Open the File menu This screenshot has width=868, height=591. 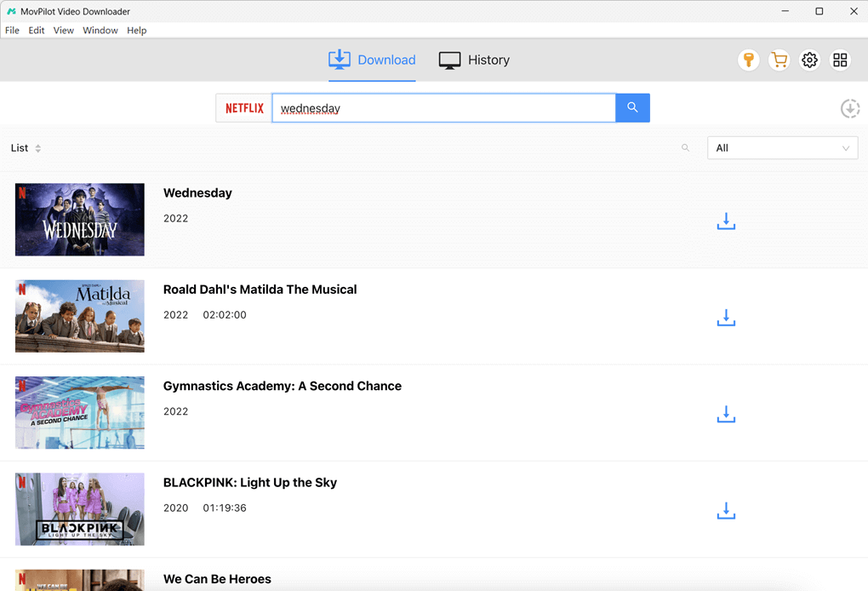(12, 30)
